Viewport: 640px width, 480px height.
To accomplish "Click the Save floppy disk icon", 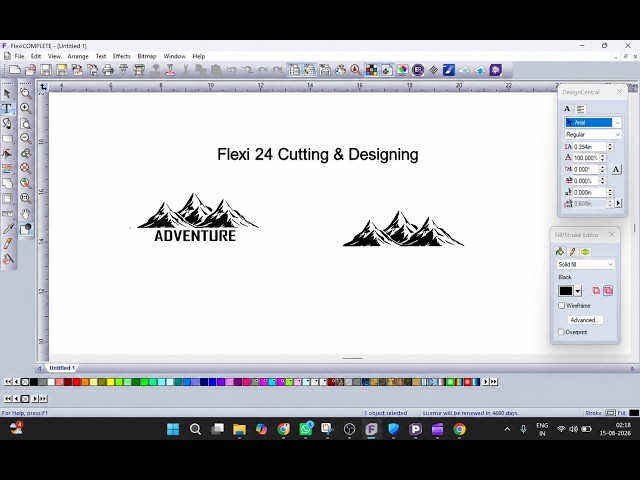I will 46,70.
